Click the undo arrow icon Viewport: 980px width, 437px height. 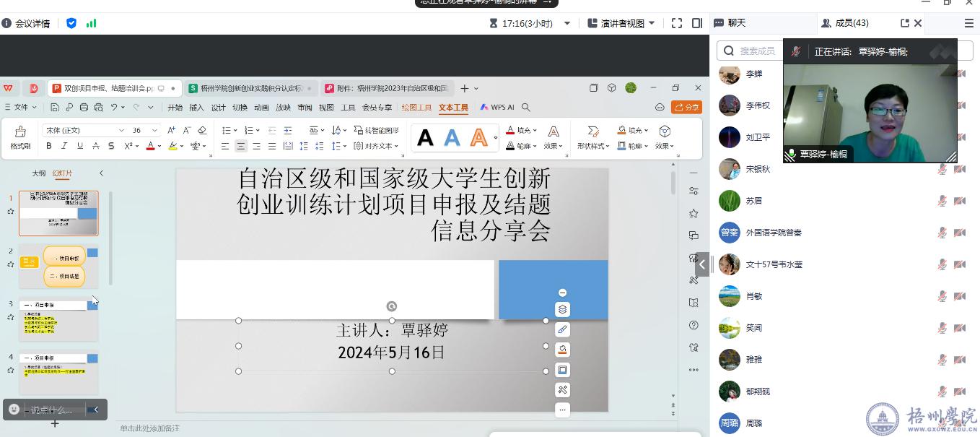click(114, 108)
